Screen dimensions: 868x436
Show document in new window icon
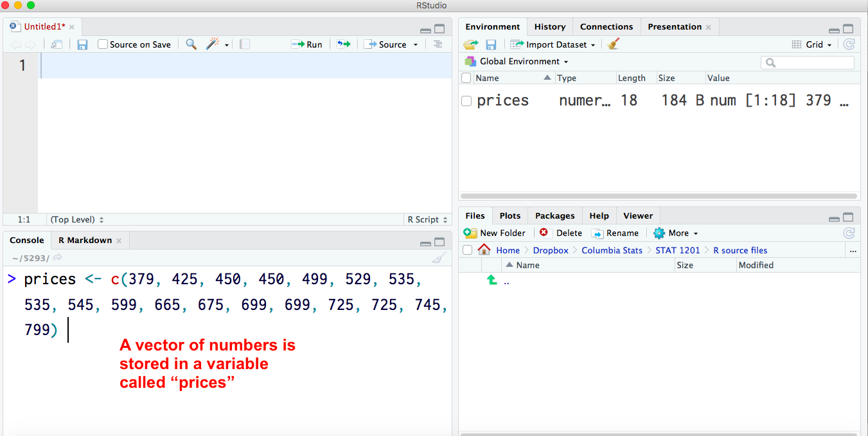57,44
